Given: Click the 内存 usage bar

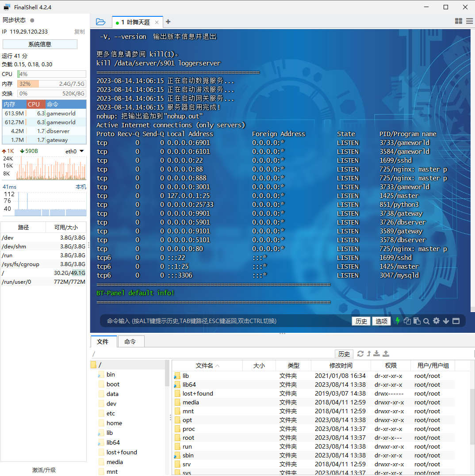Looking at the screenshot, I should 52,84.
